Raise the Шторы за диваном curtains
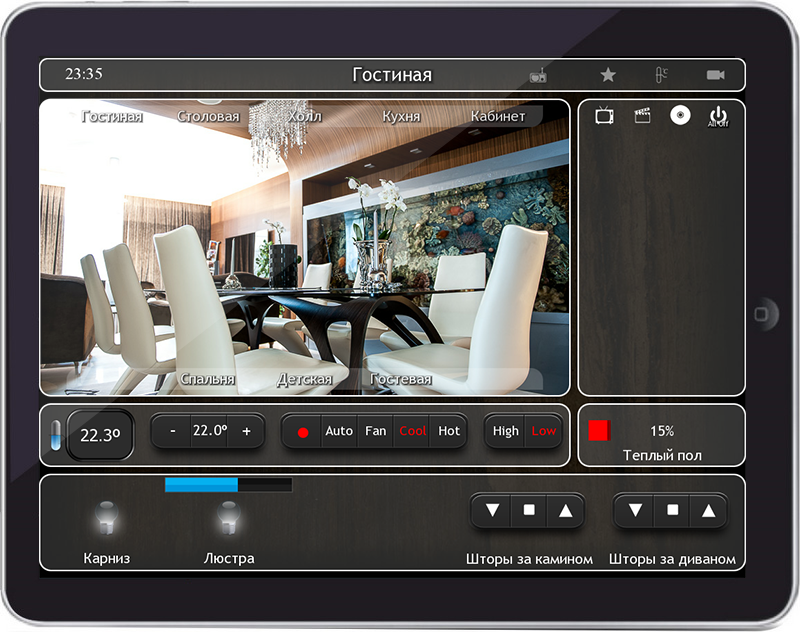800x632 pixels. click(709, 510)
